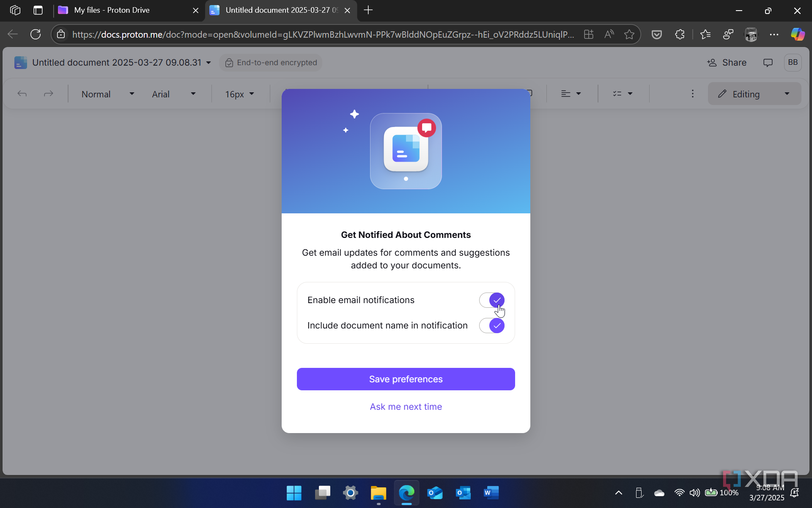Click the Ask me next time link
The image size is (812, 508).
(406, 406)
